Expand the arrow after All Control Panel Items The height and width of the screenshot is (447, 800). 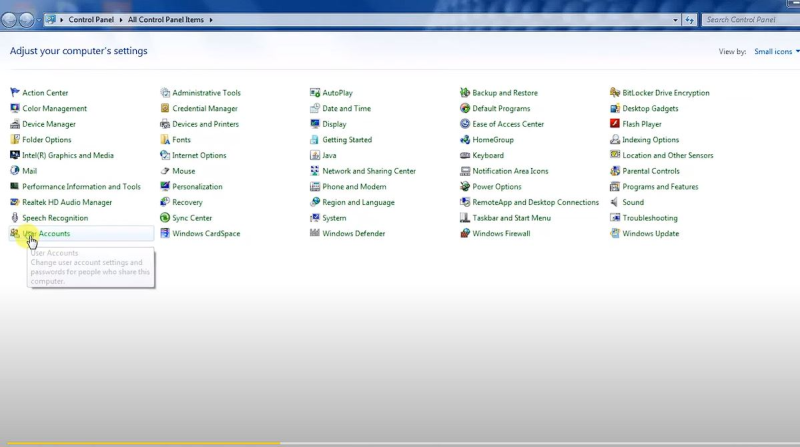coord(211,20)
